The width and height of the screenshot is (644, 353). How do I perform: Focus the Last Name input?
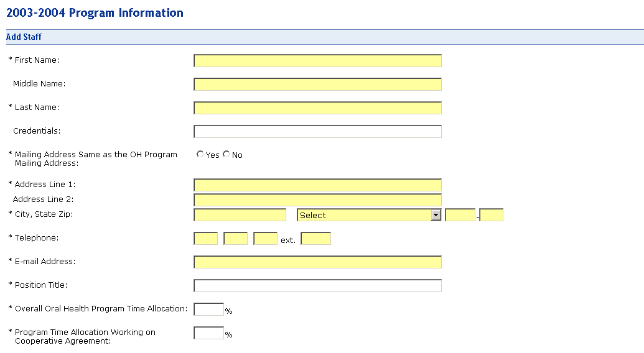click(317, 108)
